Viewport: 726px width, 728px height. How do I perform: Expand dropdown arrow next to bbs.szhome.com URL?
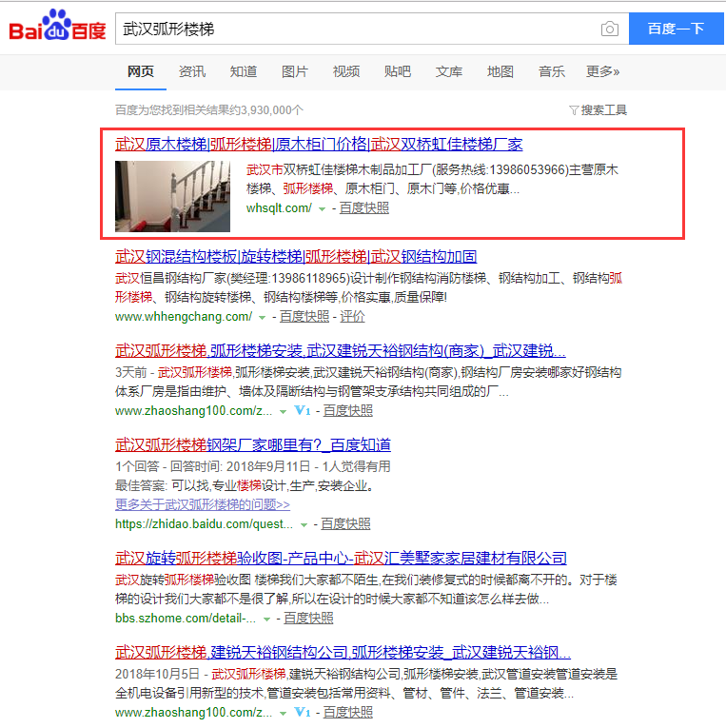[266, 619]
